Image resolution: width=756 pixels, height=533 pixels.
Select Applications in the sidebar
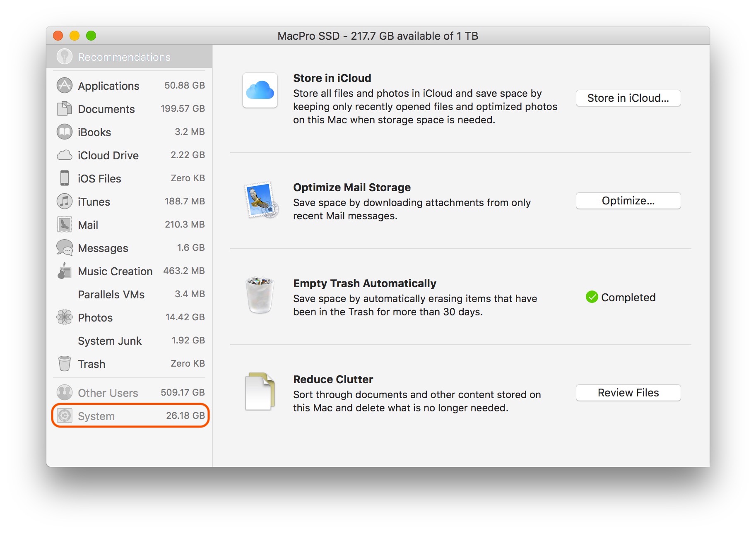pyautogui.click(x=108, y=86)
